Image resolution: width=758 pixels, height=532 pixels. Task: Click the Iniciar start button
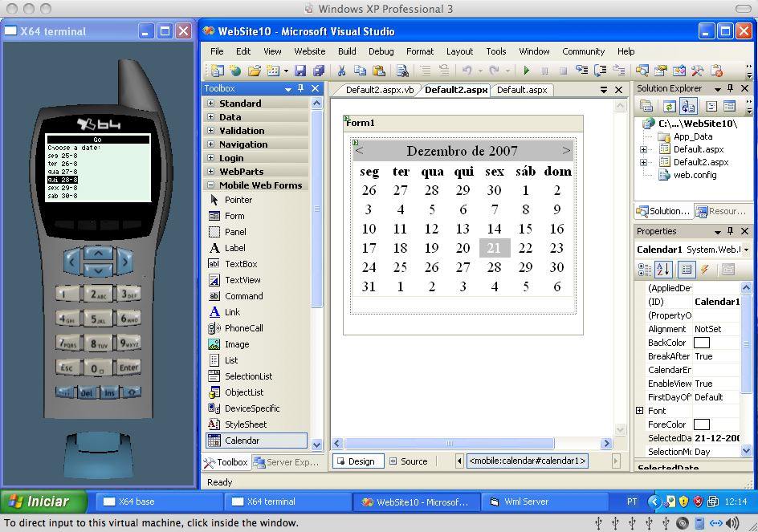(x=43, y=502)
